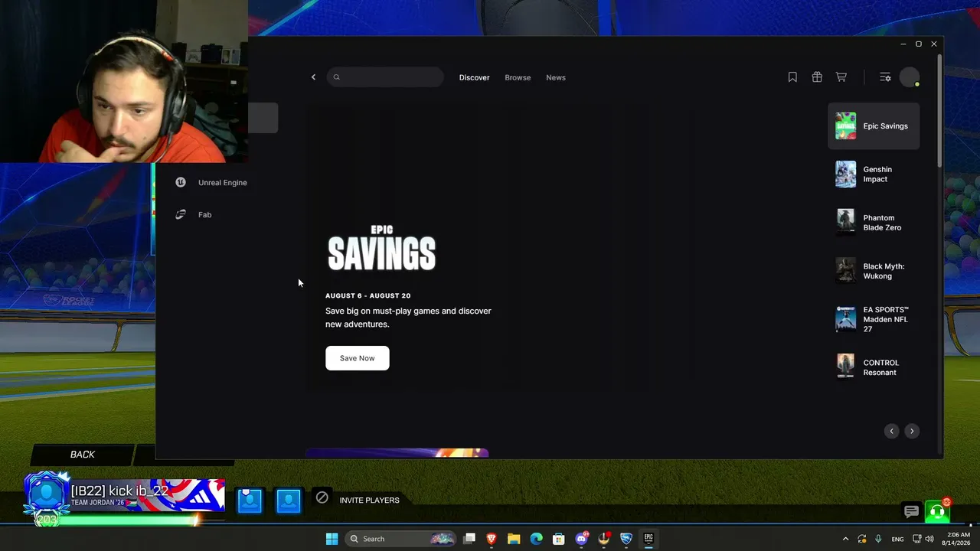Select Phantom Blade Zero in the carousel list
980x551 pixels.
tap(874, 223)
